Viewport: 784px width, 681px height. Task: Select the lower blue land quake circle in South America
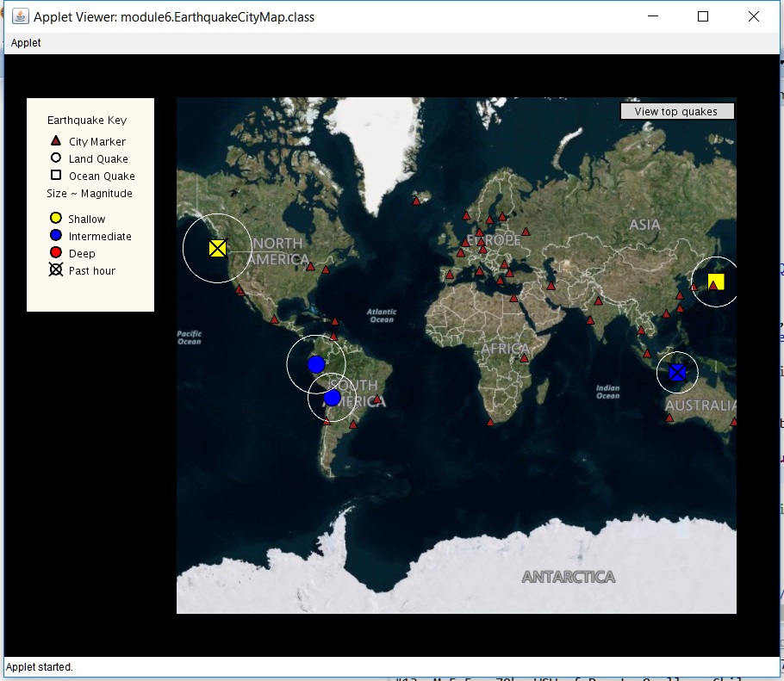[x=332, y=398]
